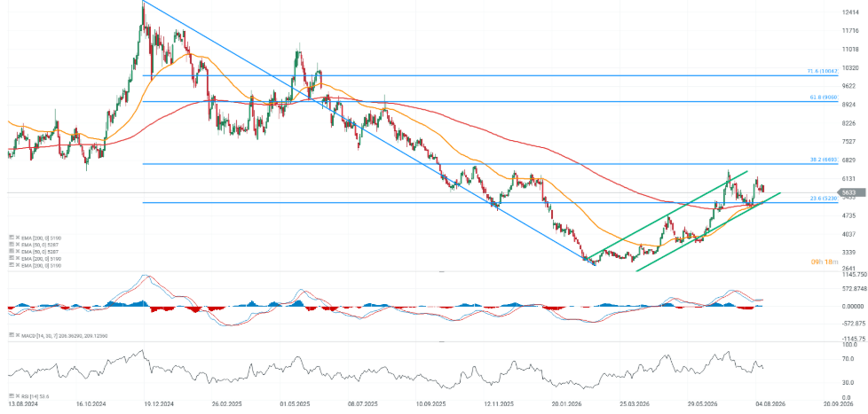Click the 23.6 (5230) Fibonacci level label
This screenshot has width=868, height=414.
point(824,199)
